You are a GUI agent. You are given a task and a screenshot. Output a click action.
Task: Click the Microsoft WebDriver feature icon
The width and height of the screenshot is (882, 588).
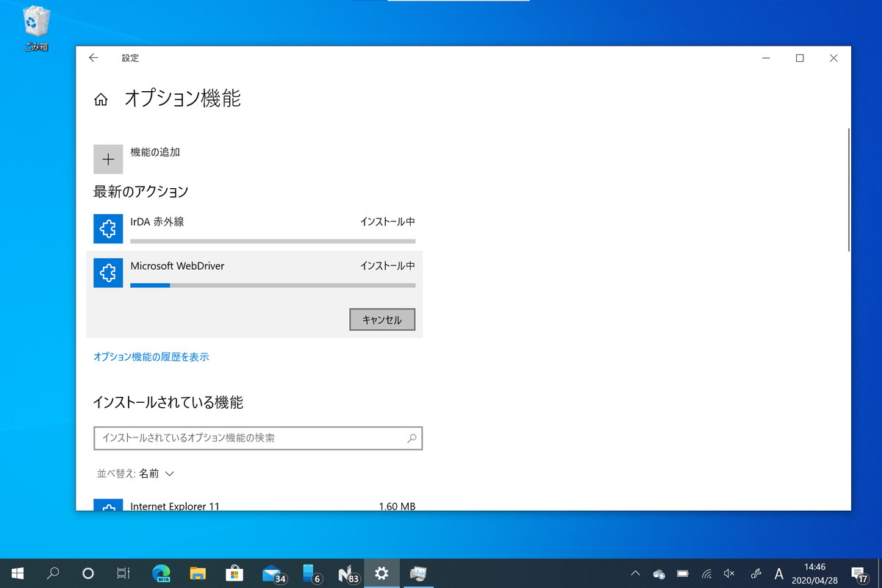point(108,273)
